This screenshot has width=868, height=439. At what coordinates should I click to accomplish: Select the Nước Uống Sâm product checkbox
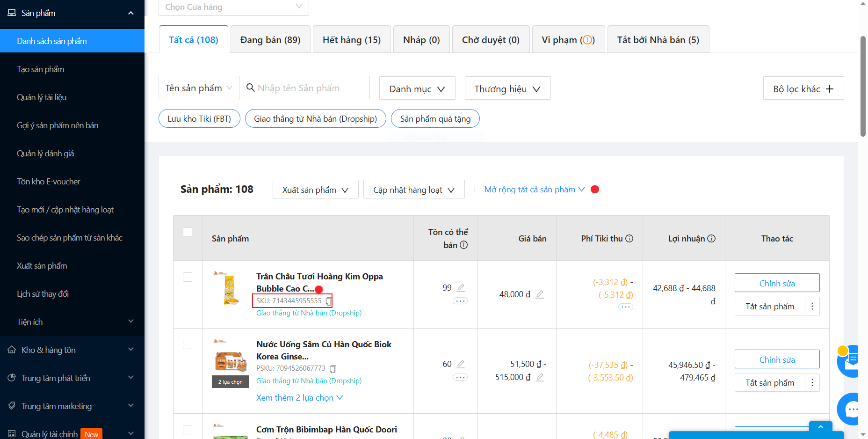(188, 345)
